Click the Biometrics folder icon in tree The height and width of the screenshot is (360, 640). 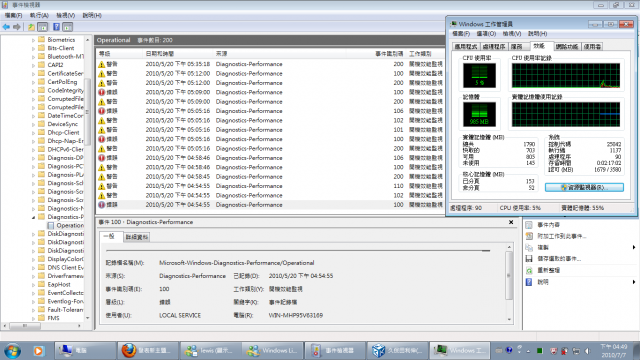click(x=41, y=40)
